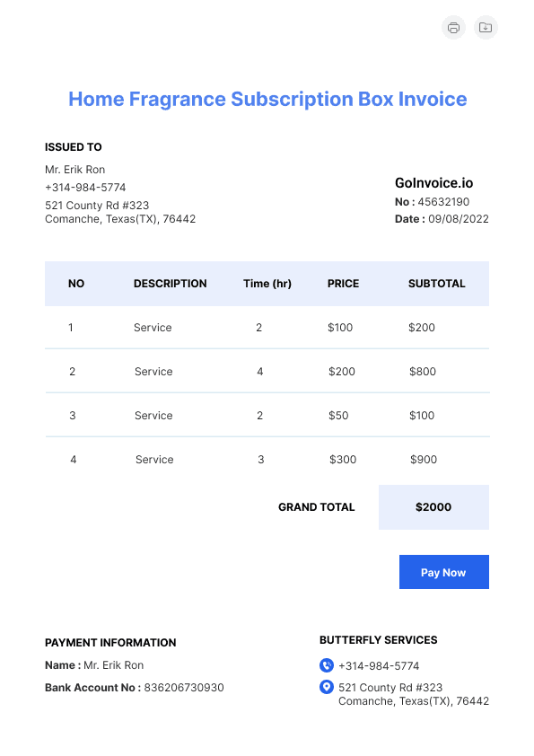Click the $300 price in row 4
The image size is (534, 756).
click(x=343, y=460)
